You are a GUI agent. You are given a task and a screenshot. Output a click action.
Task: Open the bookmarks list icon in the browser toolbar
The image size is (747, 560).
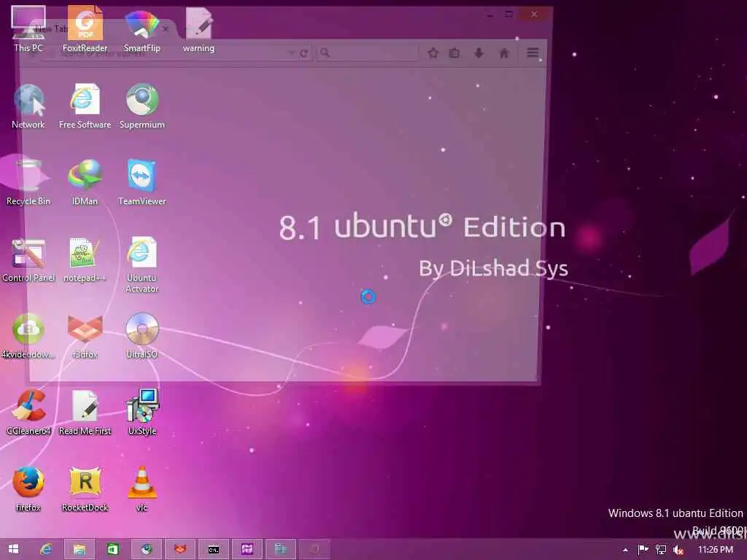click(x=454, y=52)
